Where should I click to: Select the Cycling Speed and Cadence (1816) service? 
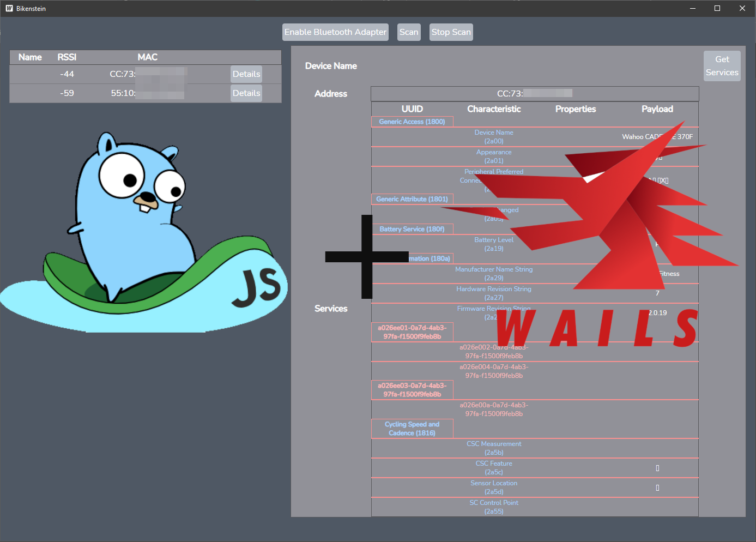(412, 429)
